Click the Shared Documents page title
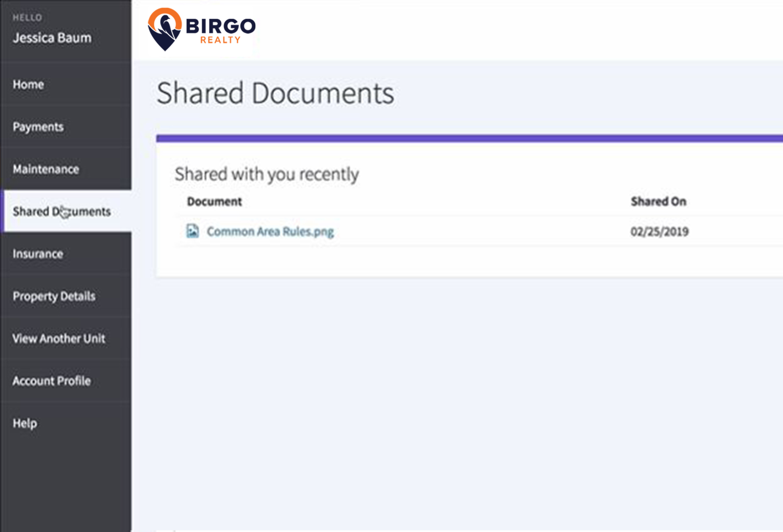Screen dimensions: 783x532 tap(276, 93)
